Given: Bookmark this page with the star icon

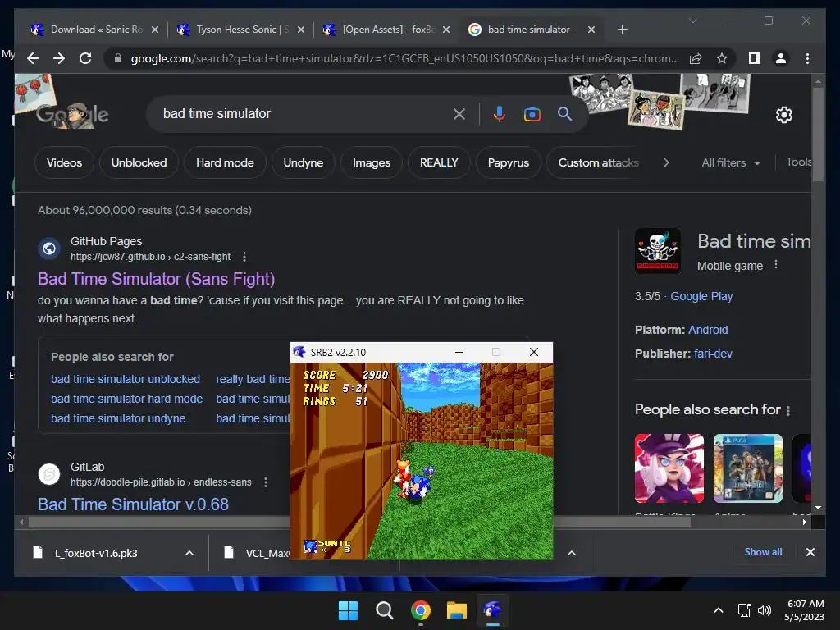Looking at the screenshot, I should coord(722,58).
